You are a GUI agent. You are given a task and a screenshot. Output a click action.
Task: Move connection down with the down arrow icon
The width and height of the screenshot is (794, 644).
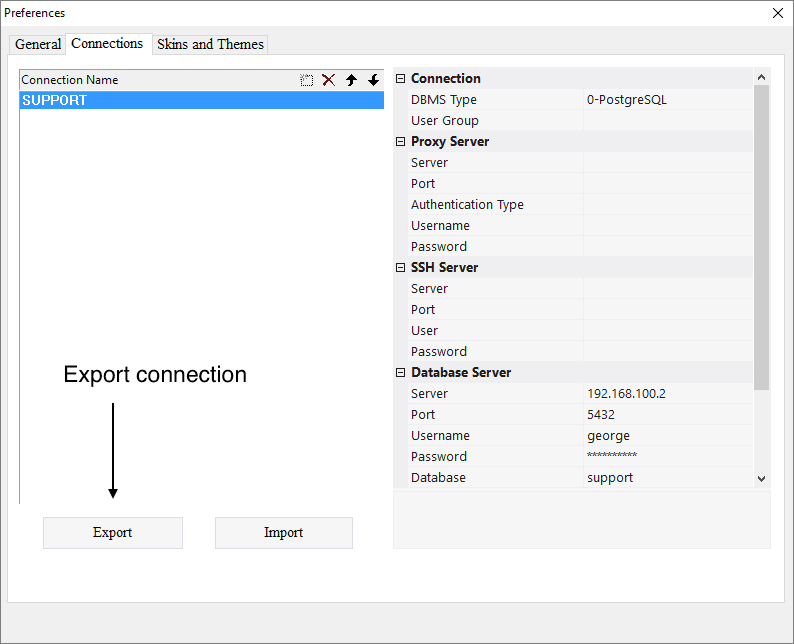click(x=373, y=80)
